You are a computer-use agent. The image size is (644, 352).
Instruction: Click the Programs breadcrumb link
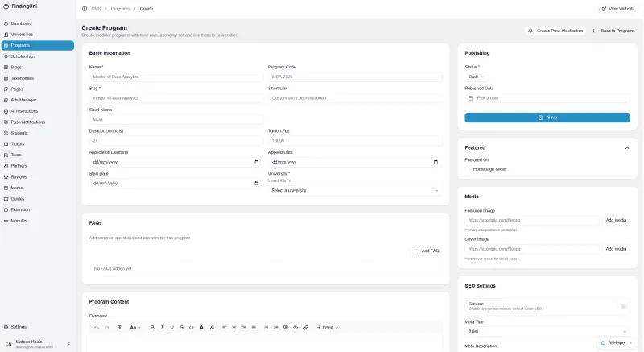(120, 9)
